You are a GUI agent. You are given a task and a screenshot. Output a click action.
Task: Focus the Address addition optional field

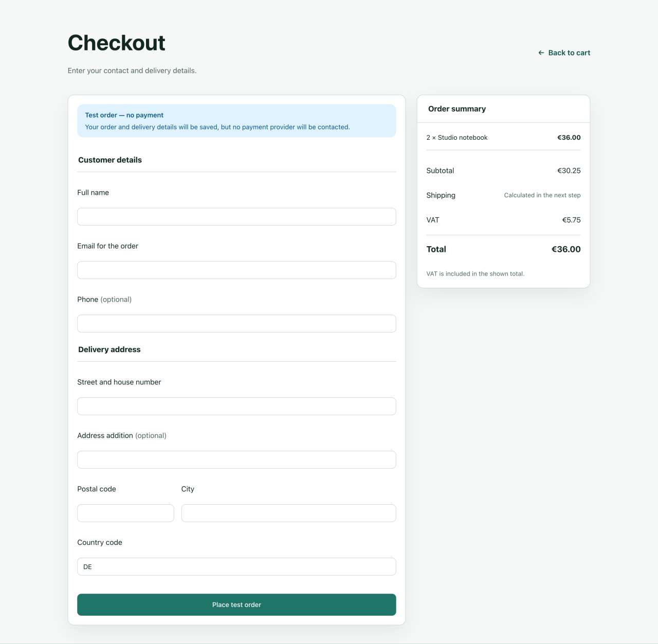(x=236, y=459)
